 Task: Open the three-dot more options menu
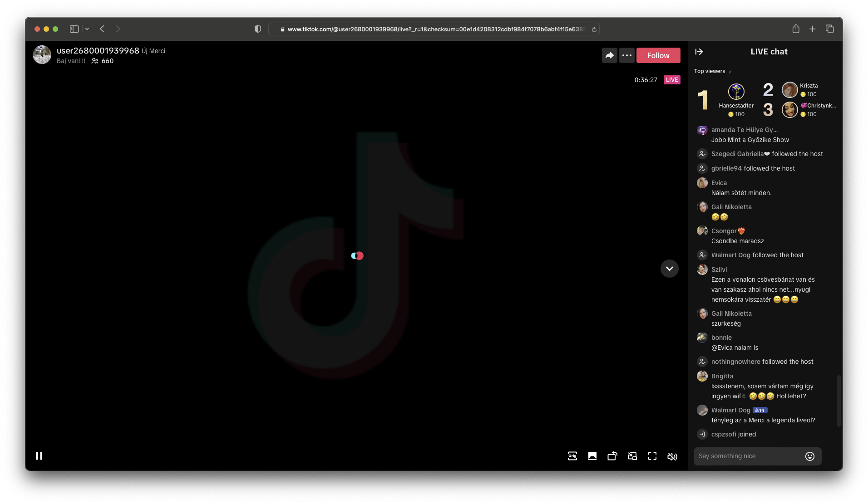click(627, 55)
